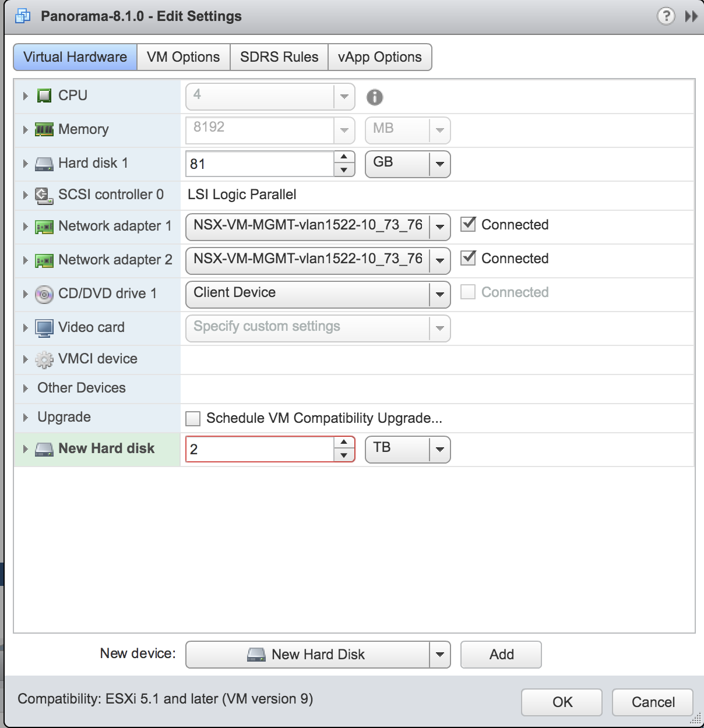
Task: Click the CD/DVD drive 1 disc icon
Action: pos(44,294)
